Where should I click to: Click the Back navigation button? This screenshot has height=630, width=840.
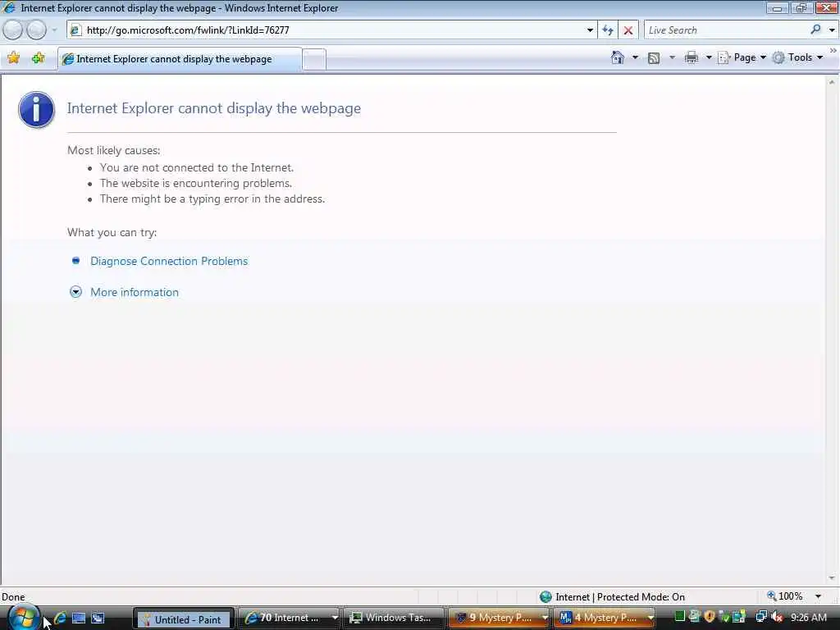(x=12, y=30)
